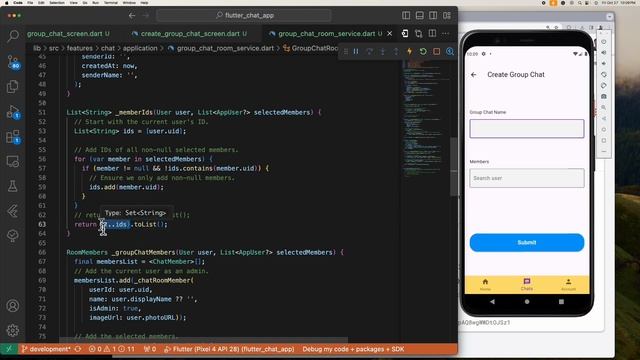The height and width of the screenshot is (360, 640).
Task: Customize editor layout icon
Action: click(447, 16)
